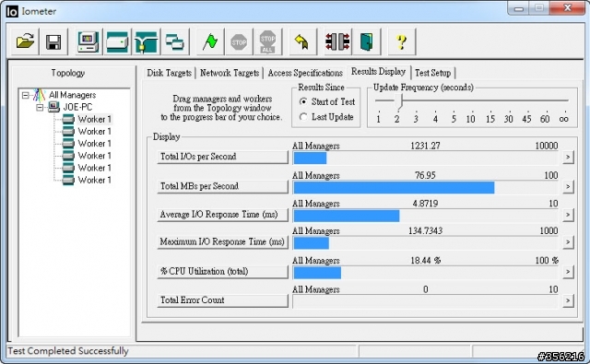The image size is (590, 364).
Task: Select the JOE-PC manager node
Action: tap(77, 107)
